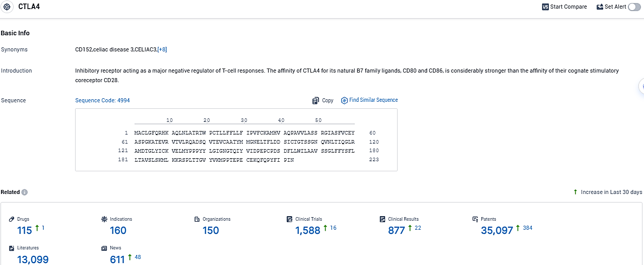Viewport: 644px width, 265px height.
Task: Open the Drugs count 115
Action: pyautogui.click(x=25, y=230)
